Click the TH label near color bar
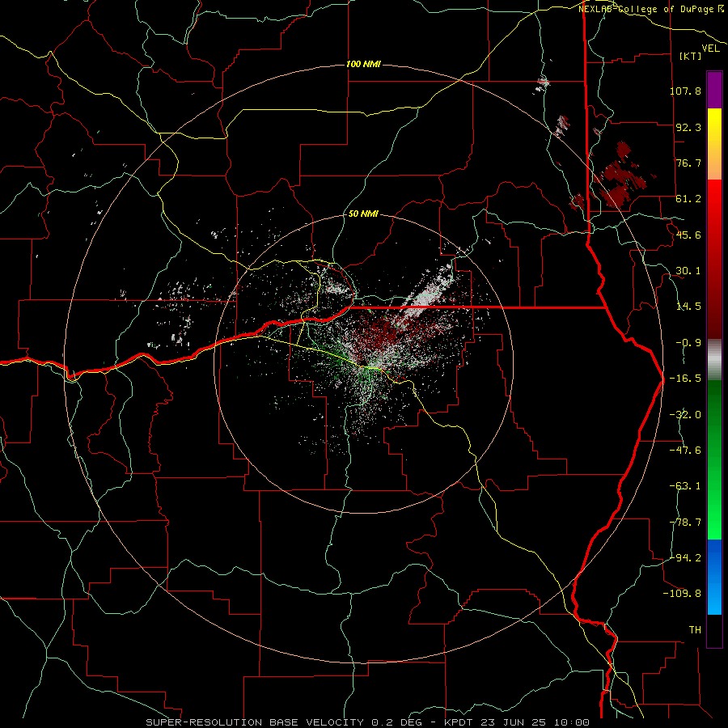Viewport: 728px width, 728px height. click(695, 630)
